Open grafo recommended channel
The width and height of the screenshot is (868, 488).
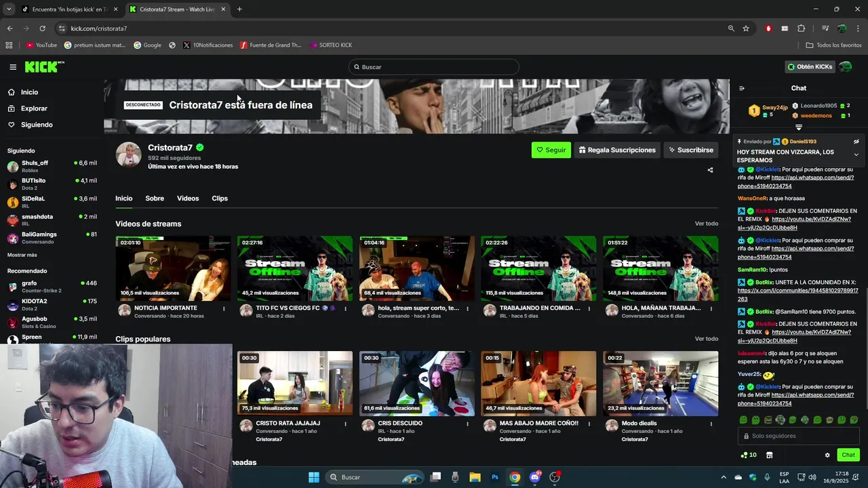[x=51, y=287]
